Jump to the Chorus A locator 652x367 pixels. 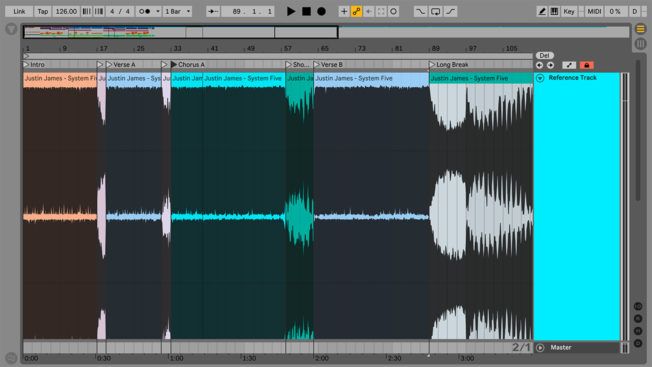[x=188, y=64]
